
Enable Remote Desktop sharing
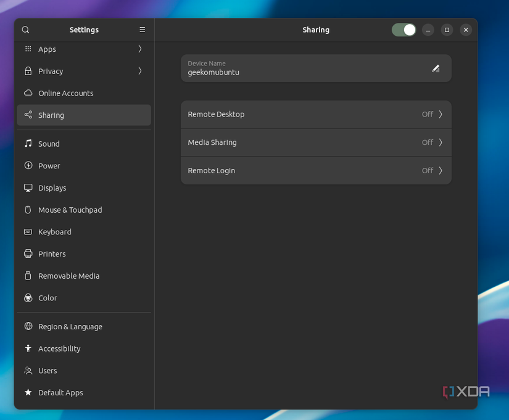tap(315, 114)
